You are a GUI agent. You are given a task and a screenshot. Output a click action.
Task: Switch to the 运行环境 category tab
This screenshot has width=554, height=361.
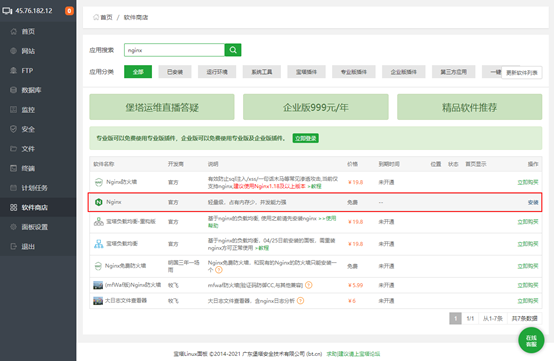click(x=217, y=72)
